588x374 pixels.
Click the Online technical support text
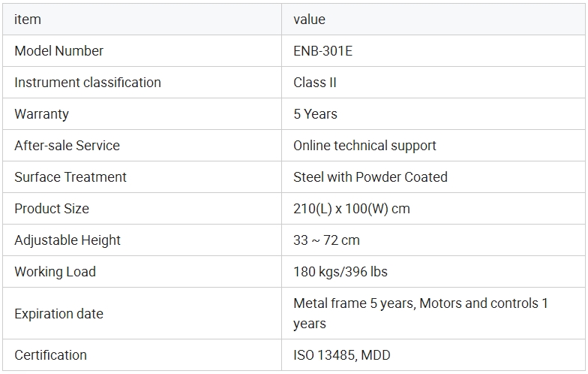click(364, 146)
